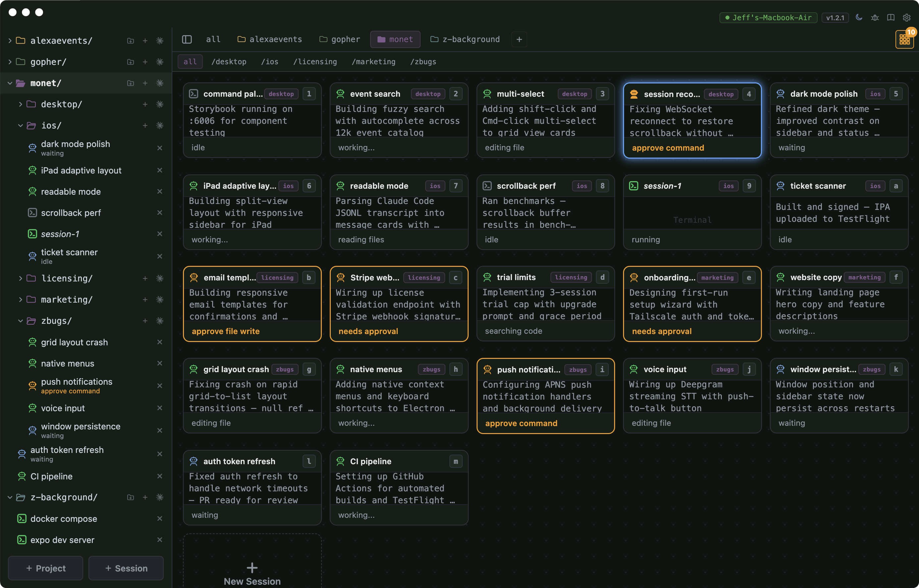The image size is (919, 588).
Task: Collapse the monet folder in the sidebar
Action: pos(9,83)
